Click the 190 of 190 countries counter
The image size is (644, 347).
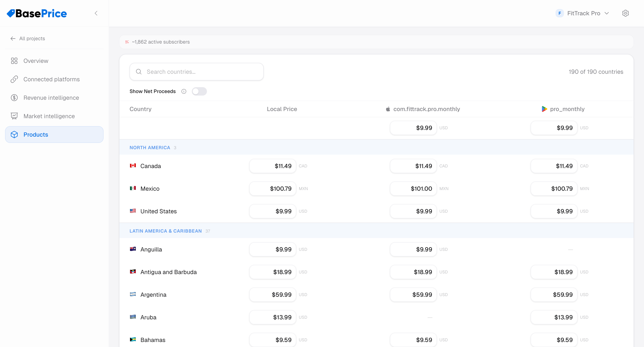point(596,72)
